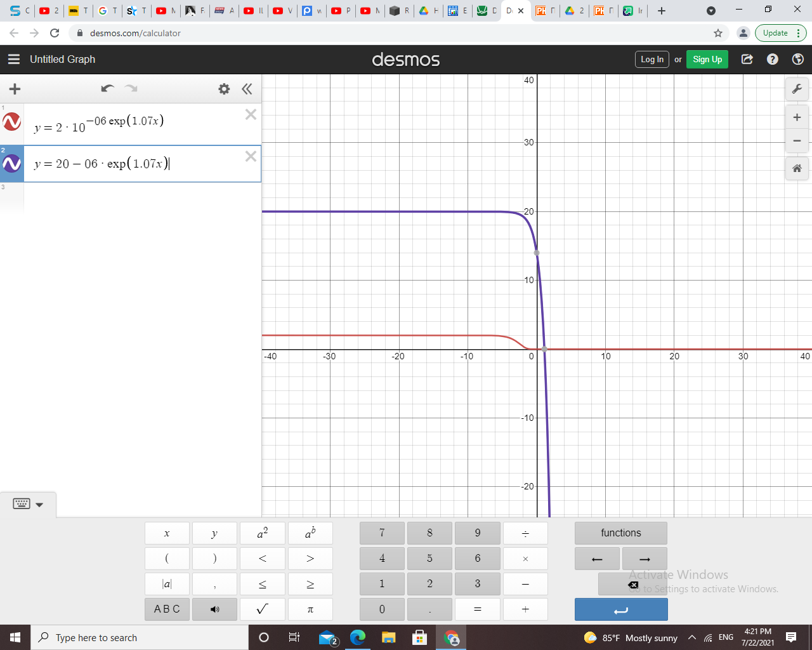Click the multiplication key
Viewport: 812px width, 650px height.
point(525,559)
